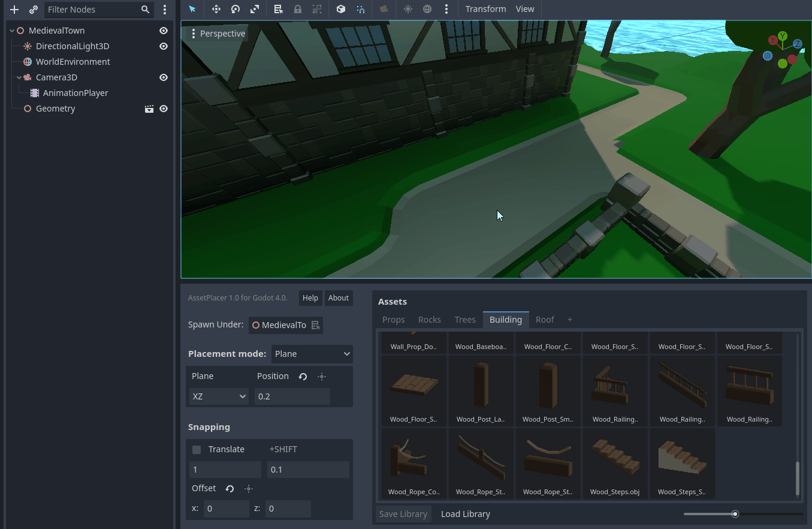
Task: Click the Help button
Action: pos(310,298)
